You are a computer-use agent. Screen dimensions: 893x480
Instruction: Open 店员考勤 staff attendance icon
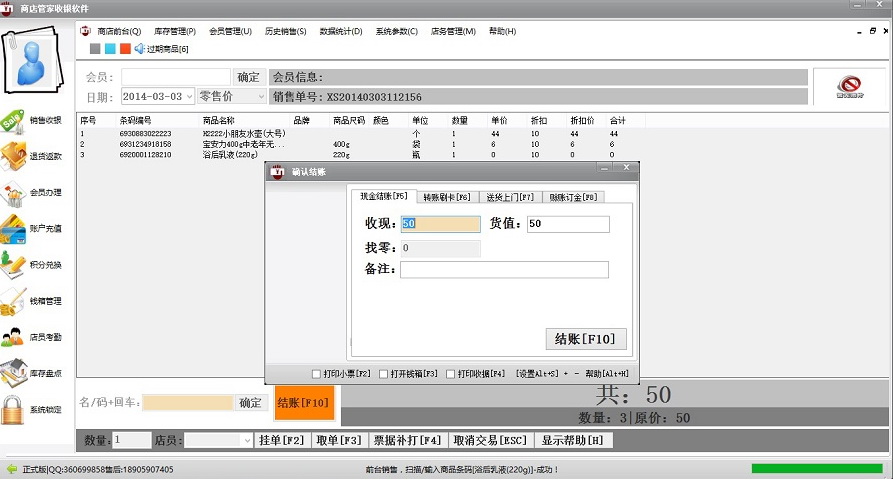13,337
